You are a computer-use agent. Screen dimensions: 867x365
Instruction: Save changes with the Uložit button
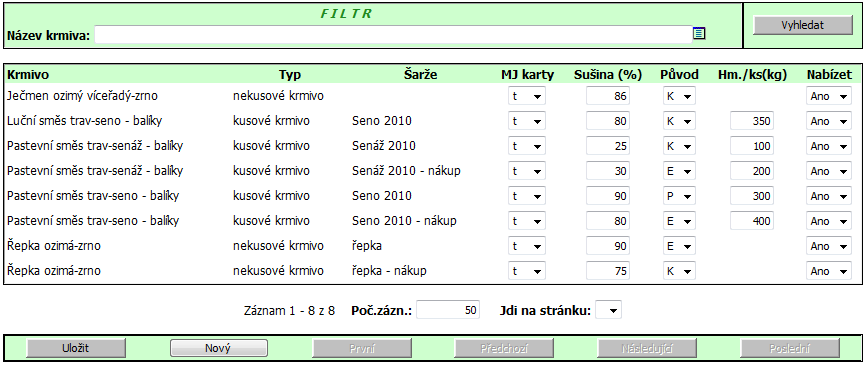click(76, 348)
